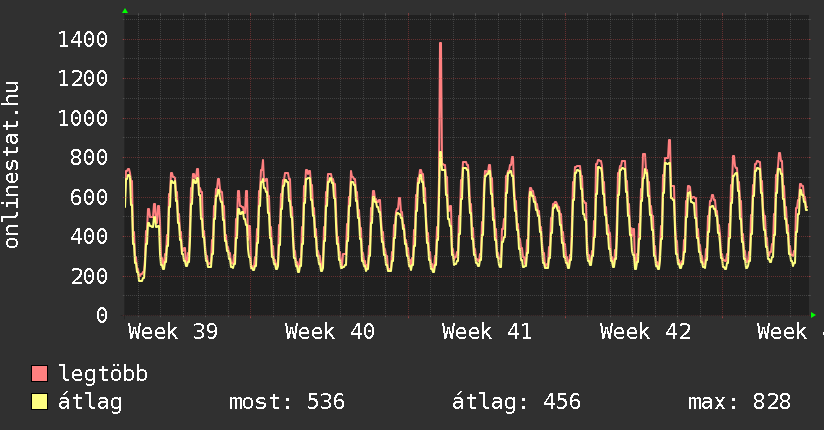Click the yellow átlag legend color swatch
This screenshot has width=824, height=430.
[39, 403]
